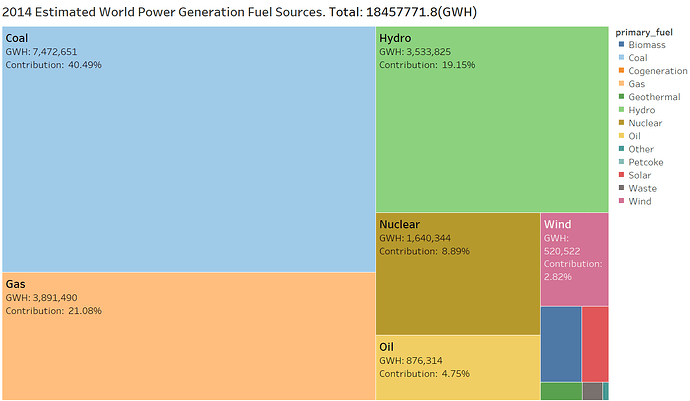Highlight Biomass via its legend label
Image resolution: width=690 pixels, height=401 pixels.
[647, 45]
